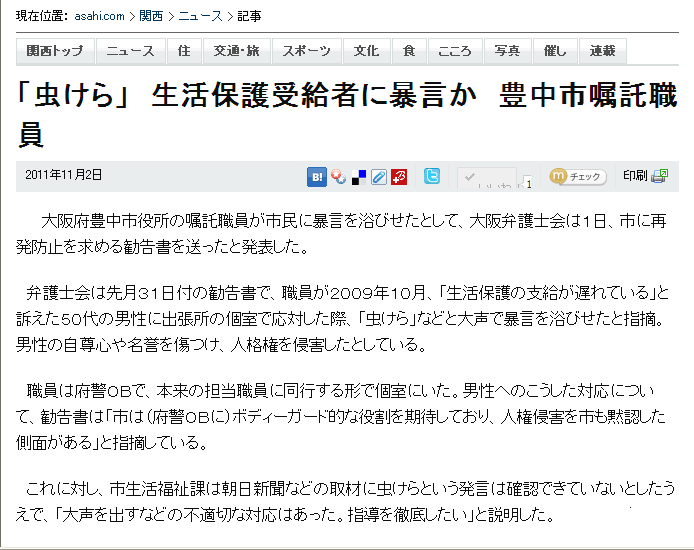The height and width of the screenshot is (550, 694).
Task: Click the red-and-blue star bookmark icon
Action: coord(339,177)
